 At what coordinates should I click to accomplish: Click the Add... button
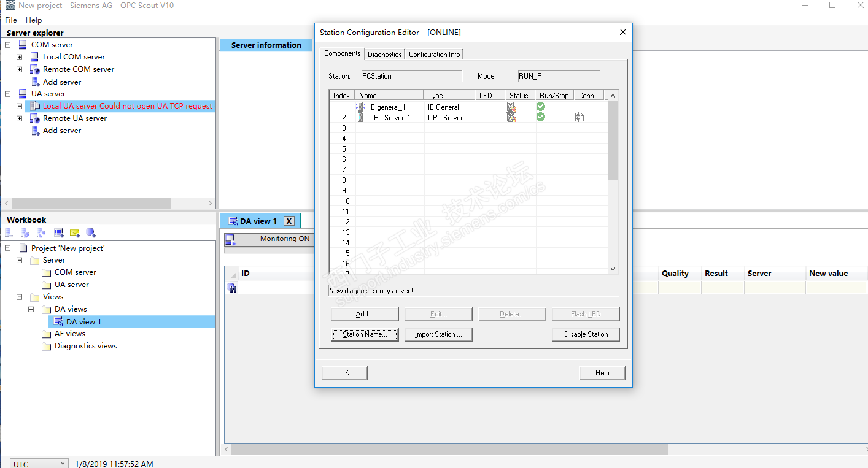pyautogui.click(x=365, y=314)
